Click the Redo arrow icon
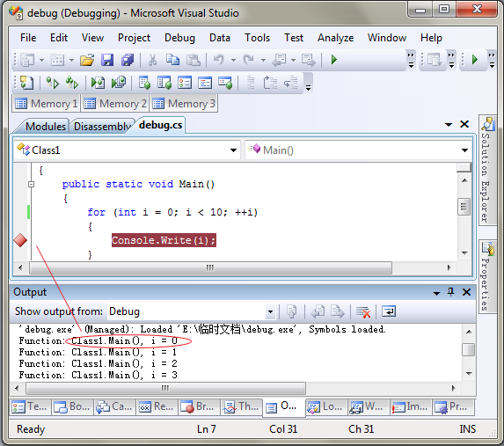504x446 pixels. pos(248,60)
